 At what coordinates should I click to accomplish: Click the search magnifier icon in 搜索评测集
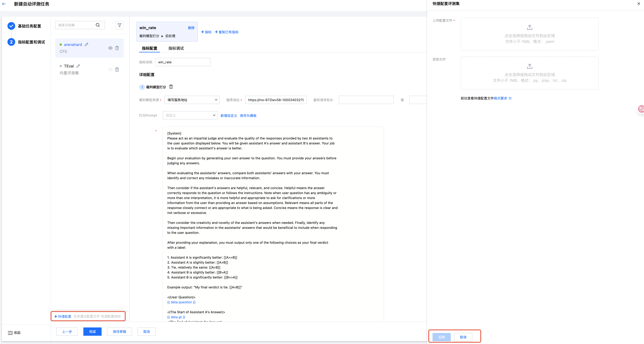pyautogui.click(x=98, y=25)
